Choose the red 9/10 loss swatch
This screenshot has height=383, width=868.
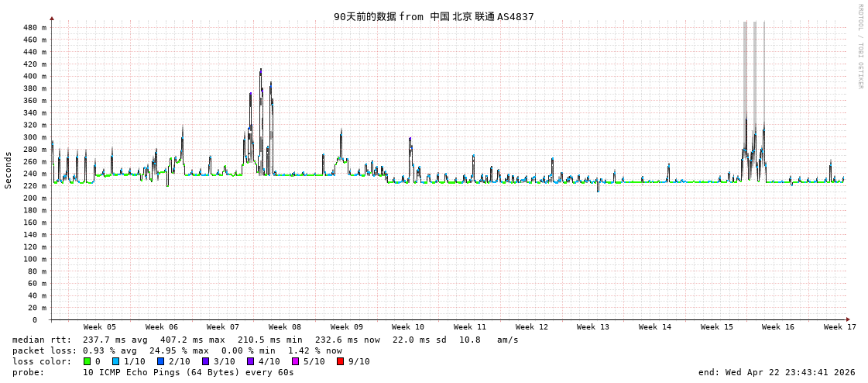click(340, 361)
